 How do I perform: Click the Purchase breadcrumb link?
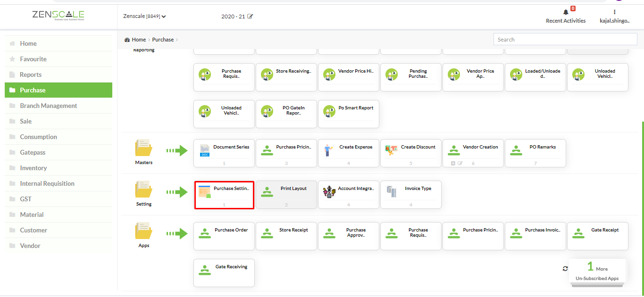pyautogui.click(x=163, y=40)
